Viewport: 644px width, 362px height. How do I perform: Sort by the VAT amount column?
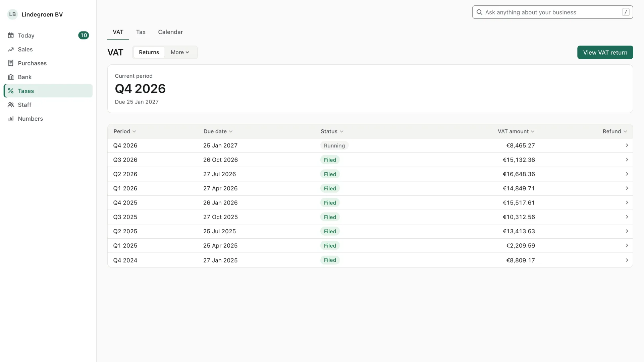[516, 131]
